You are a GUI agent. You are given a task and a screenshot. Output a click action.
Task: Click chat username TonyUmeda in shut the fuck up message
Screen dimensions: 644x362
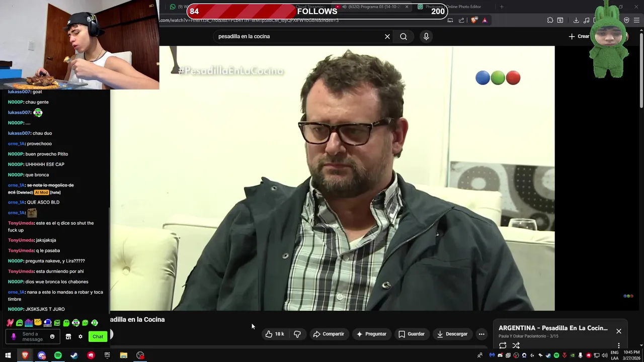coord(21,223)
